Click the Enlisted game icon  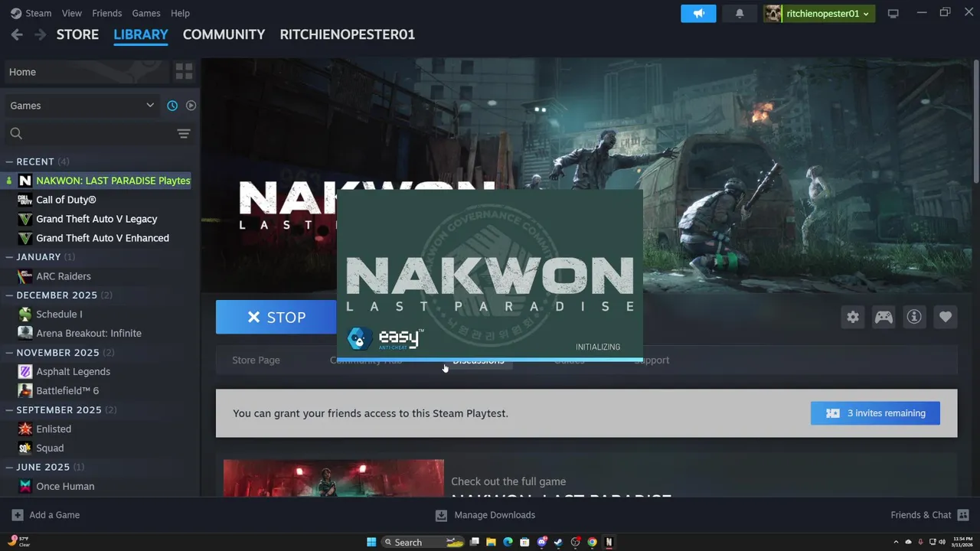click(x=25, y=429)
